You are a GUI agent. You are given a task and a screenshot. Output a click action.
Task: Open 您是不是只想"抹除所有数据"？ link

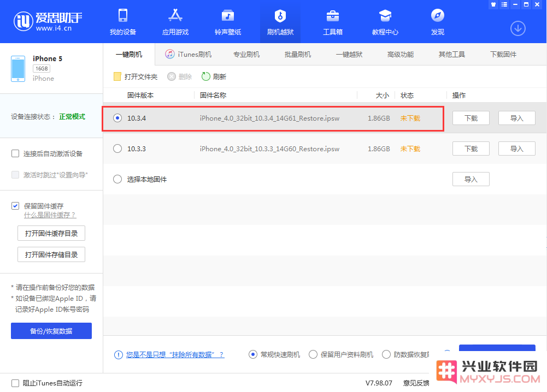pyautogui.click(x=175, y=355)
